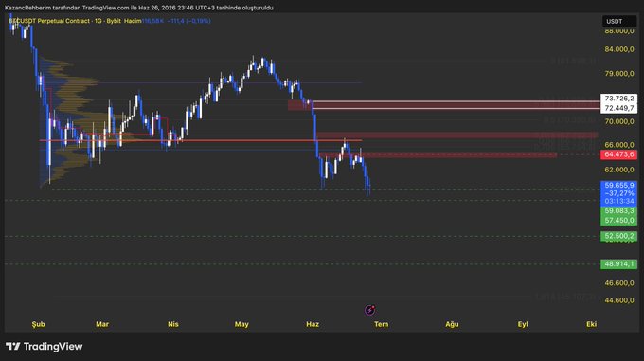This screenshot has width=644, height=361.
Task: Open the TradingView logo link
Action: [45, 346]
